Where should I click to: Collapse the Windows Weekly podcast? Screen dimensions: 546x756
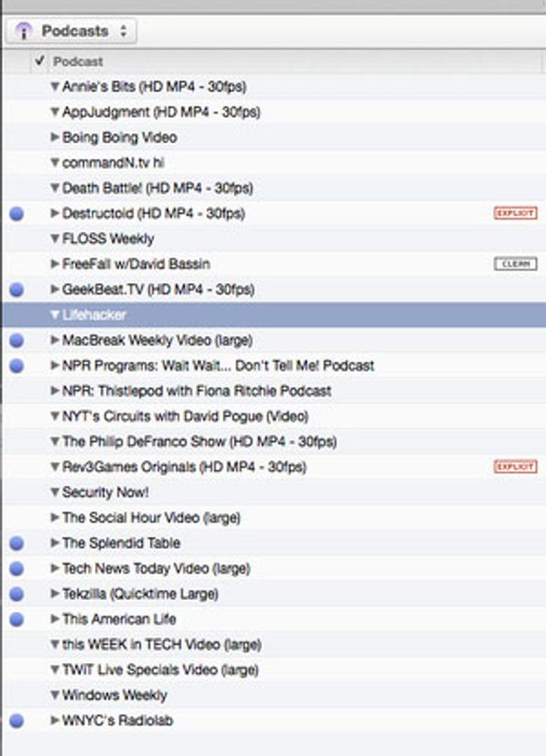(x=55, y=695)
